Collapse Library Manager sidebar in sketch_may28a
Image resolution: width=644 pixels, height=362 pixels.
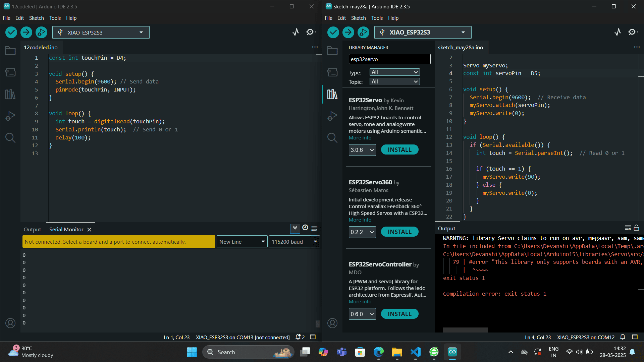pyautogui.click(x=332, y=94)
